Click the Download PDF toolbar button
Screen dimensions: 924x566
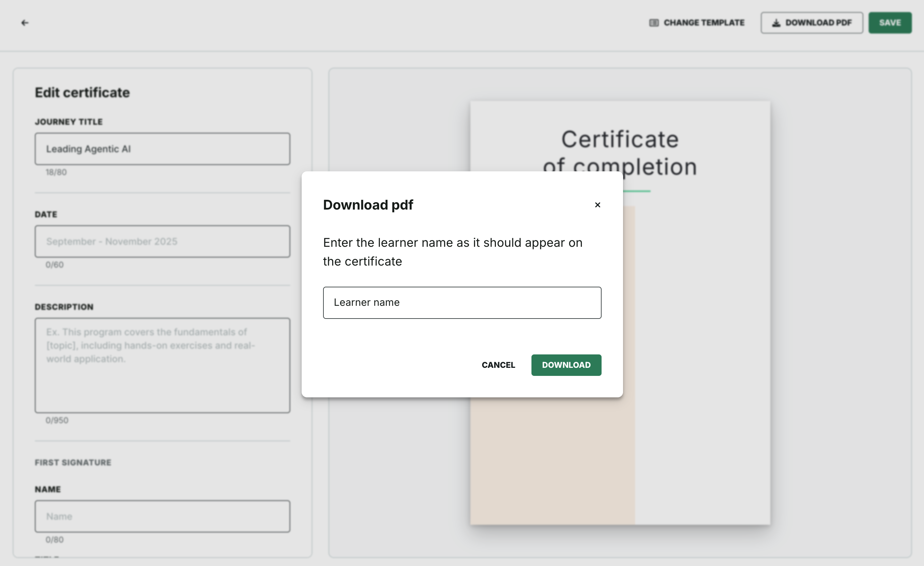[x=812, y=23]
